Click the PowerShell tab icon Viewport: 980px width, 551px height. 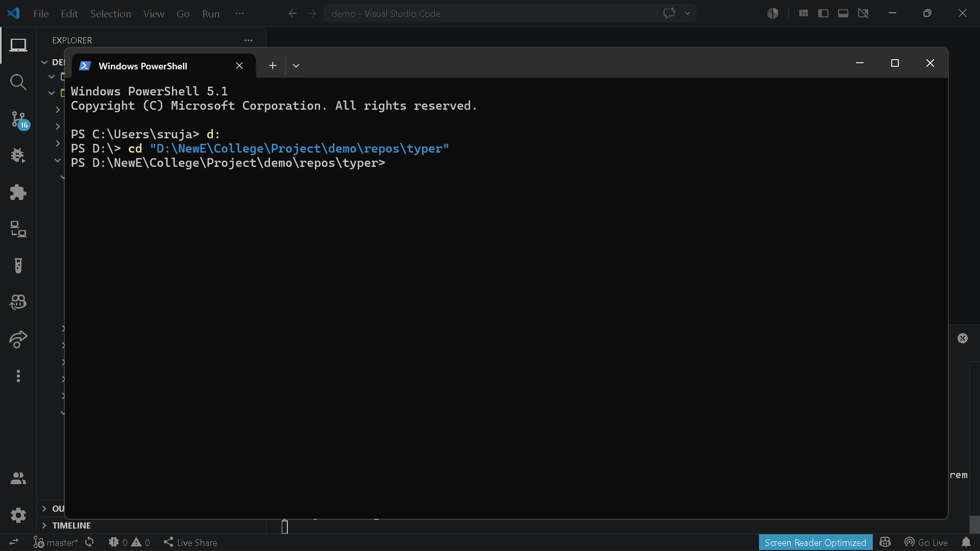tap(85, 66)
